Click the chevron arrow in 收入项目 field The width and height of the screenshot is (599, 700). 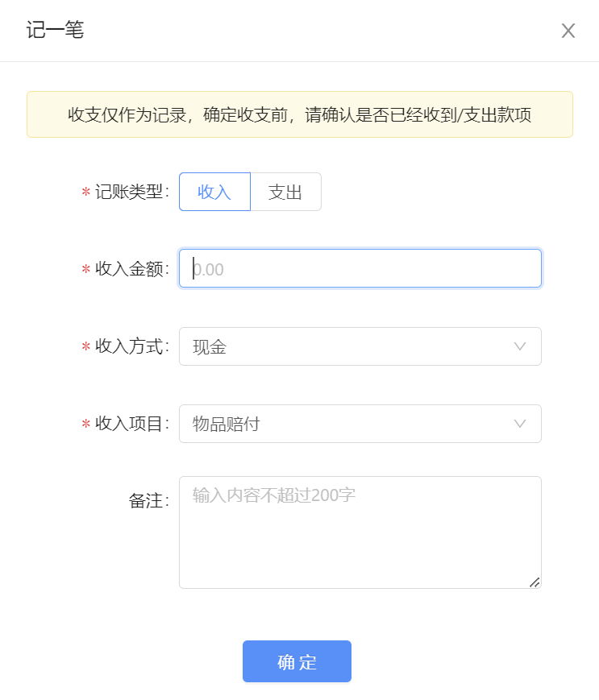pos(519,424)
